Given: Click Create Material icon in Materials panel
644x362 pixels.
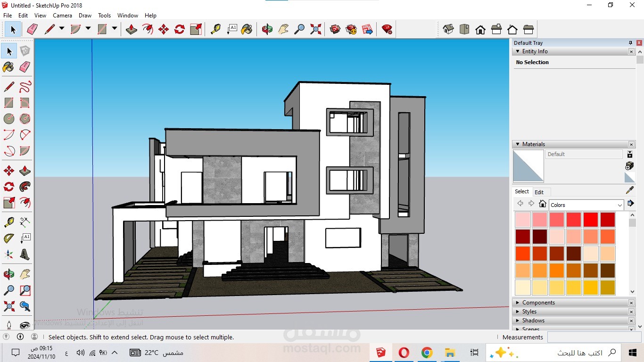Looking at the screenshot, I should (x=629, y=165).
